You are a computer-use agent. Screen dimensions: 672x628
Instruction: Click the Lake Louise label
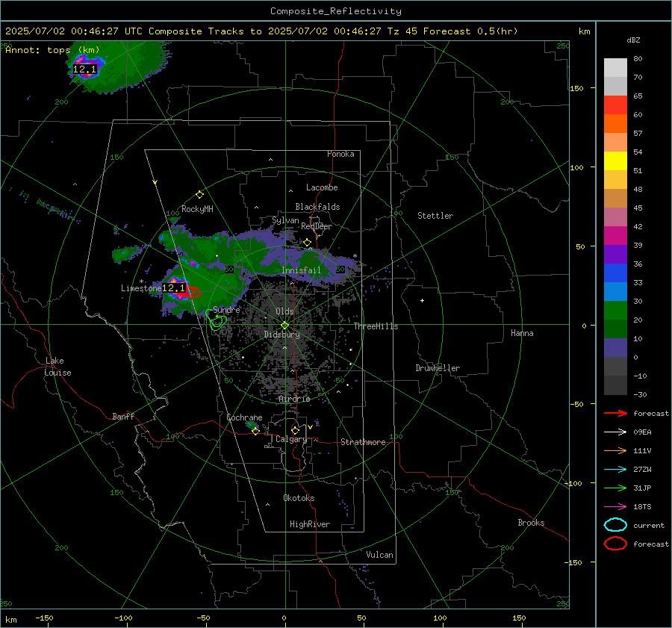pyautogui.click(x=57, y=367)
